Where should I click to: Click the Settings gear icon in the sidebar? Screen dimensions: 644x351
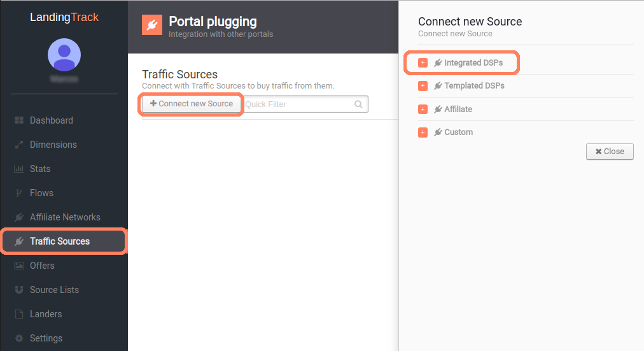[x=19, y=338]
